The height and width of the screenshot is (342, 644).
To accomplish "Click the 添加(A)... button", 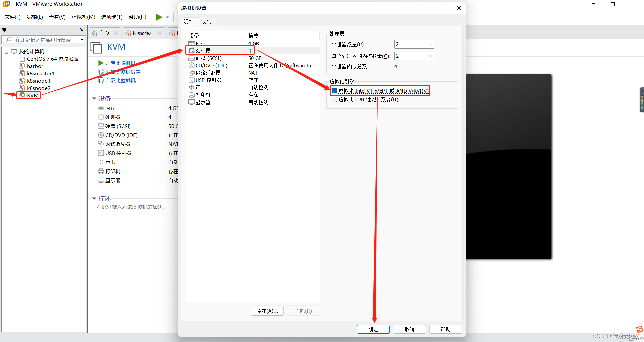I will [267, 311].
